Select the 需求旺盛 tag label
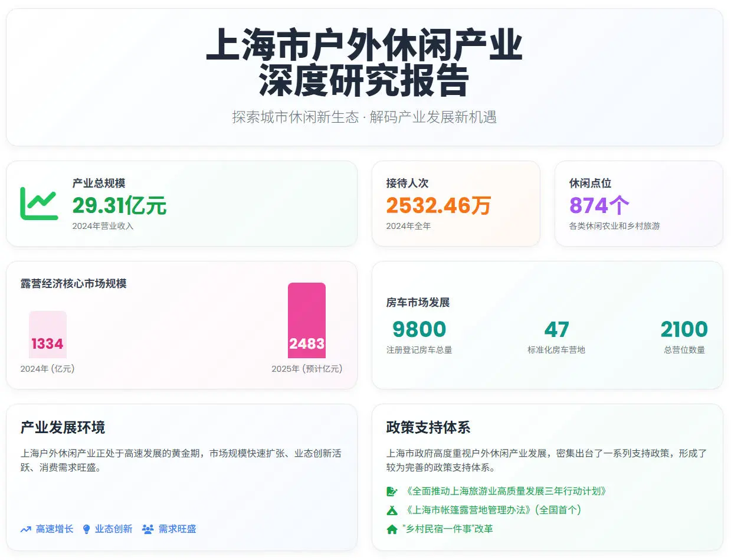This screenshot has height=560, width=731. (177, 529)
